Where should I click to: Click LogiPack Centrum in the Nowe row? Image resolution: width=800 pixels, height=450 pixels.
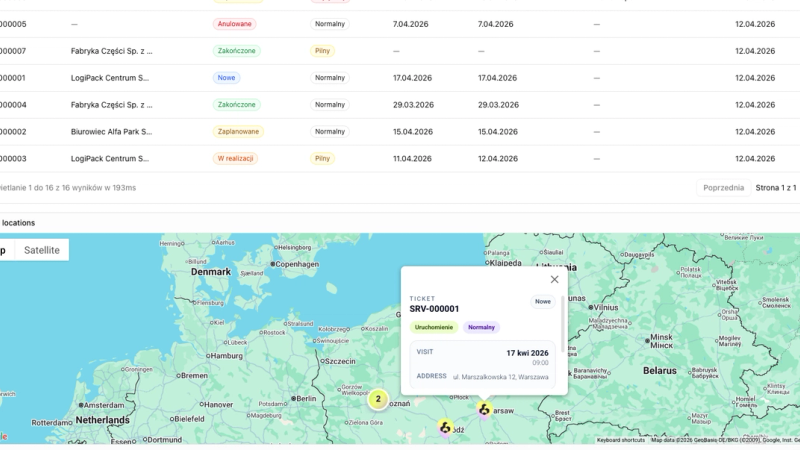tap(110, 78)
